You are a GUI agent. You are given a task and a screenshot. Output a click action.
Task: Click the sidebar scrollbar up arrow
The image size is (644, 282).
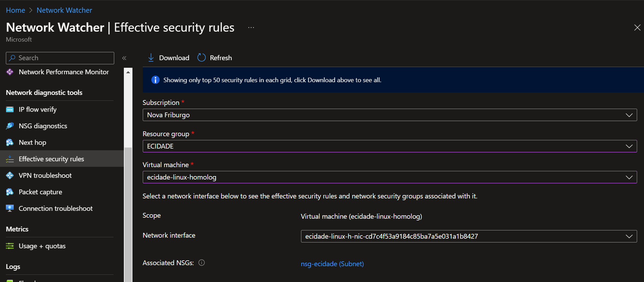tap(128, 72)
